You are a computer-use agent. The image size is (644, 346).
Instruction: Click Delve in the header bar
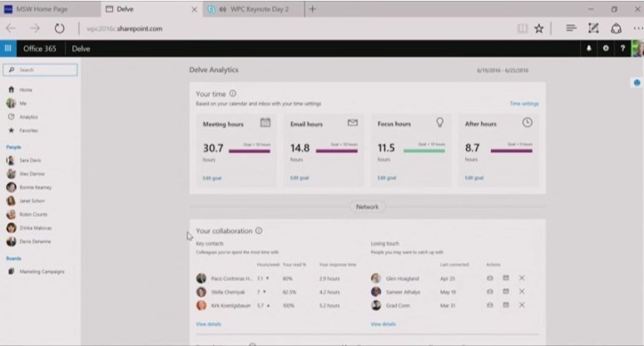tap(81, 48)
